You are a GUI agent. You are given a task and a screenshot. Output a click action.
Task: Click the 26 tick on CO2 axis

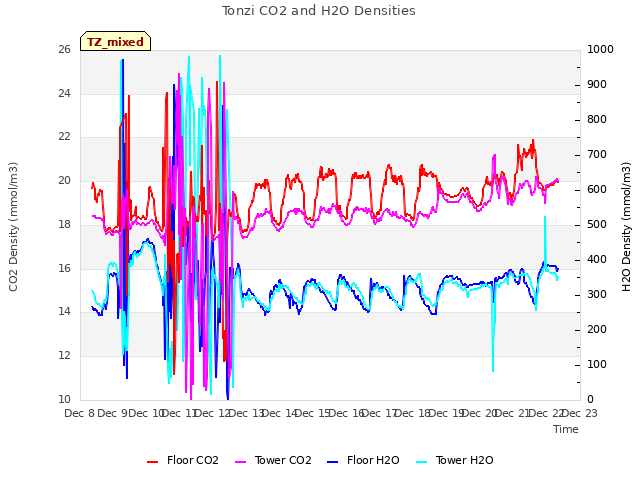coord(64,49)
